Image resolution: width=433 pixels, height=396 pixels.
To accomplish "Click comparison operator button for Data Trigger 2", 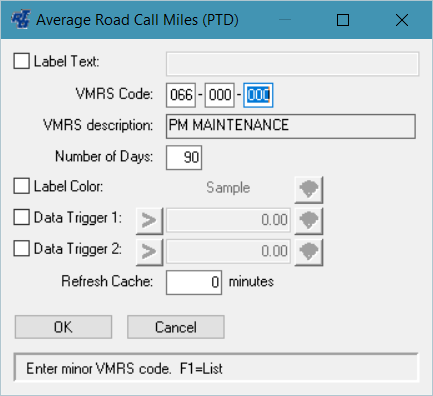I will pyautogui.click(x=149, y=252).
